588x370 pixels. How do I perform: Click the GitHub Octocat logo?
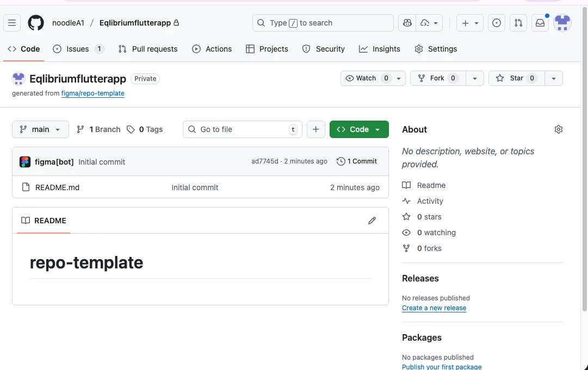click(x=36, y=23)
